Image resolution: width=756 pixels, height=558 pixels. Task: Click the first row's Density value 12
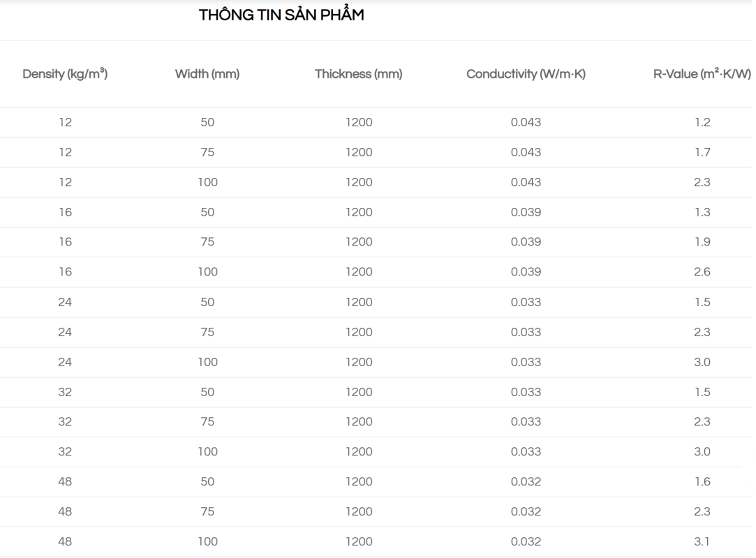pos(65,123)
